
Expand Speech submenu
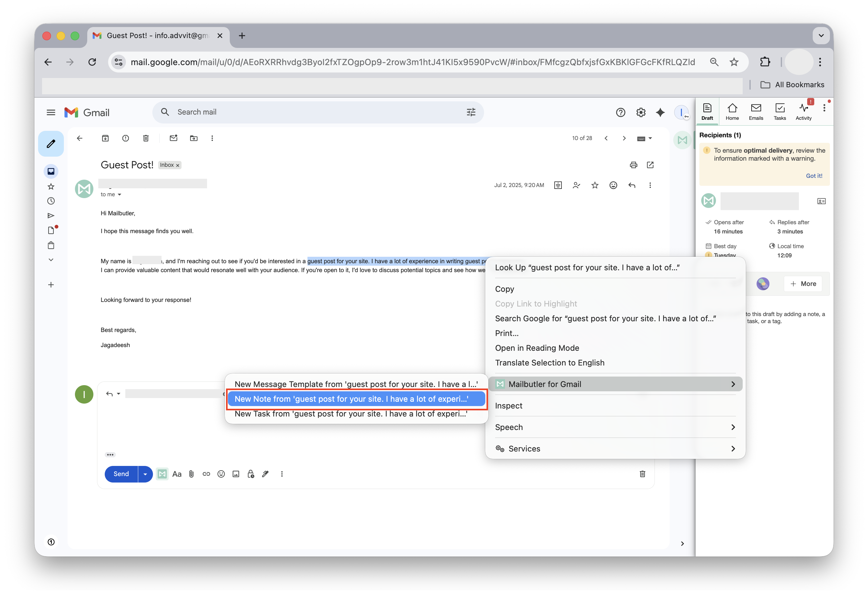(615, 427)
